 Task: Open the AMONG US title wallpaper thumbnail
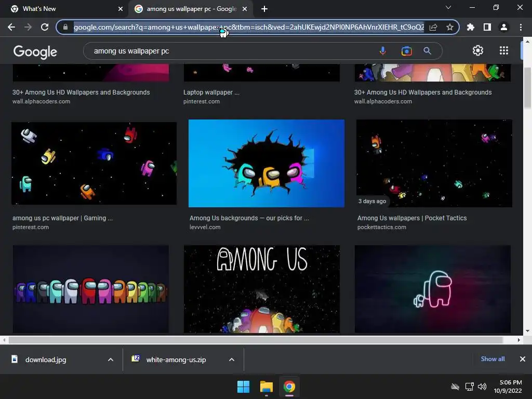click(x=262, y=289)
